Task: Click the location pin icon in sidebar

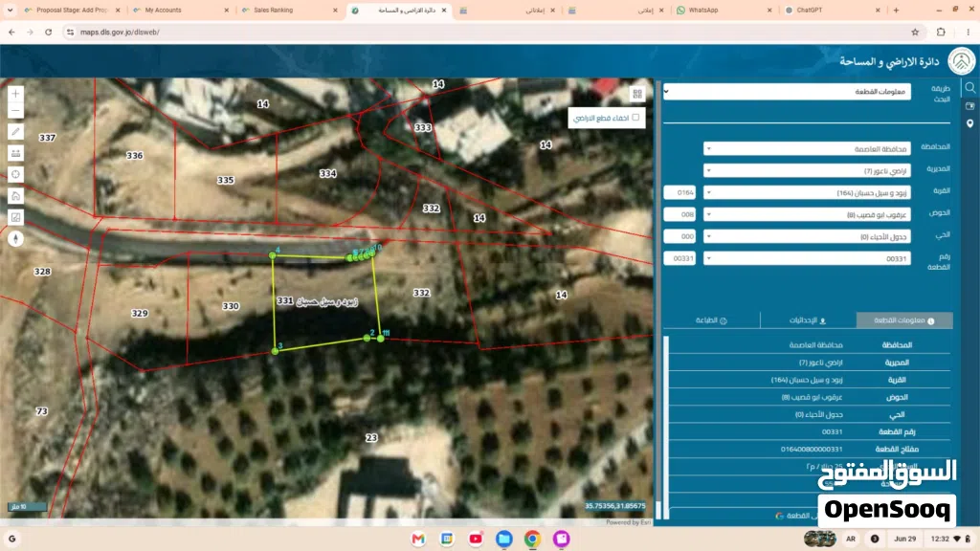Action: [x=970, y=123]
